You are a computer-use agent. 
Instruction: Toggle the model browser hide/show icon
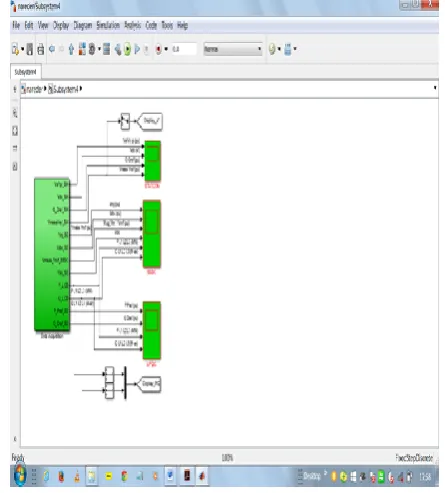click(15, 89)
